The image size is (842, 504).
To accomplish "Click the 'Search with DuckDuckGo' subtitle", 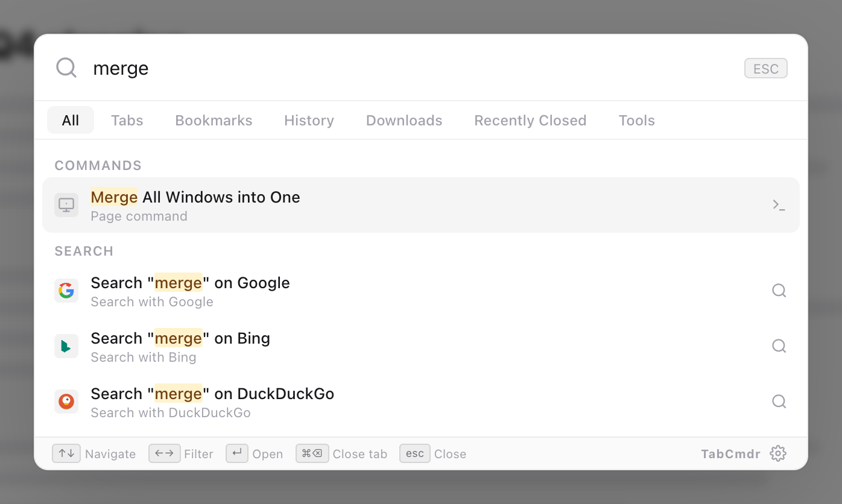I will tap(171, 413).
